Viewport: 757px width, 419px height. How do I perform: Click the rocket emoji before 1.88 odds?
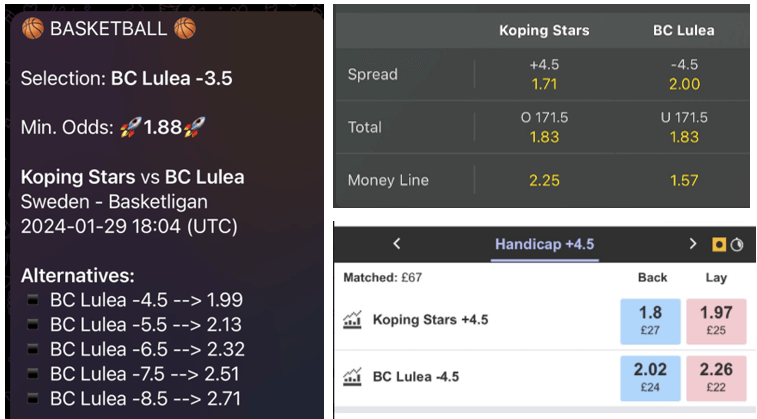[x=130, y=127]
